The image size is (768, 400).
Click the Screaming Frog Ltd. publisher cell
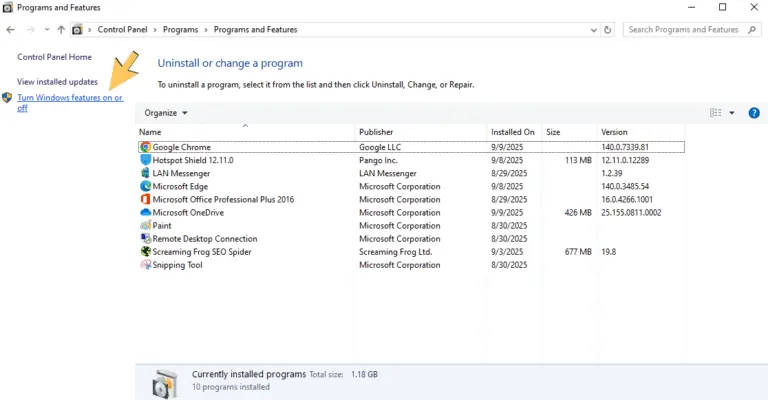[x=396, y=252]
